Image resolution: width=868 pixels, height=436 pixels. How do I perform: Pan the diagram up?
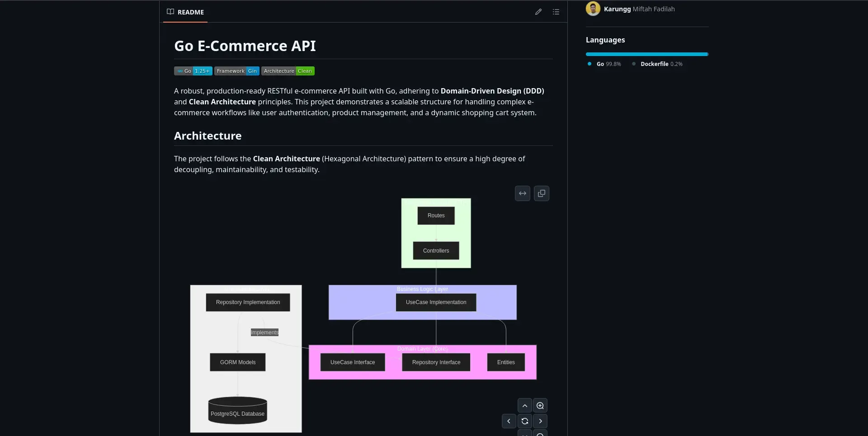525,406
